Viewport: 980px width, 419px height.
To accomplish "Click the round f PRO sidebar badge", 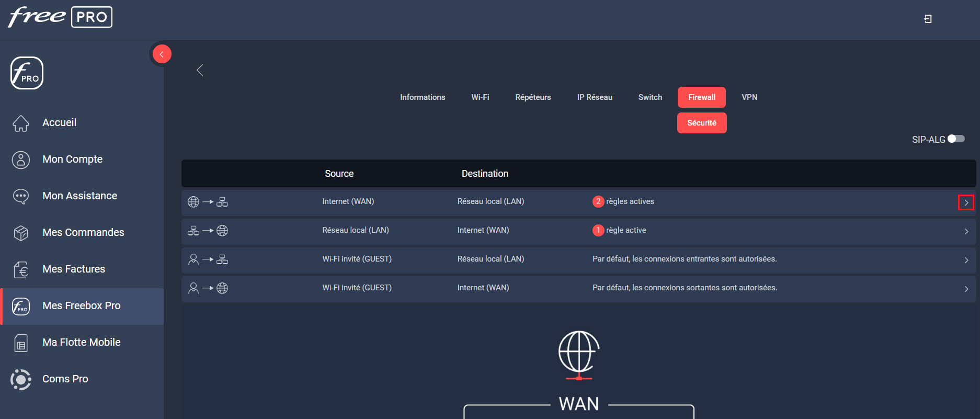I will click(27, 73).
